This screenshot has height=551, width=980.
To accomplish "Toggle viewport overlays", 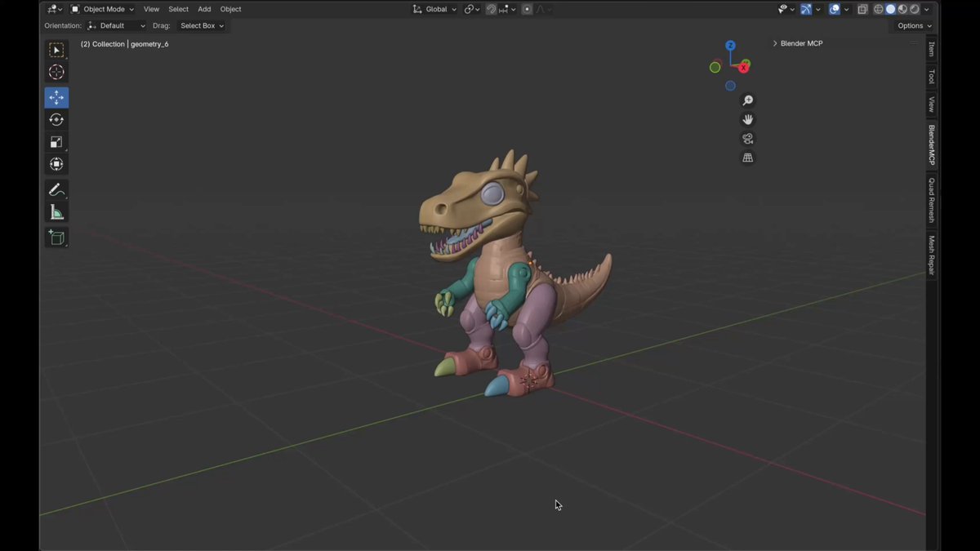I will (x=834, y=9).
